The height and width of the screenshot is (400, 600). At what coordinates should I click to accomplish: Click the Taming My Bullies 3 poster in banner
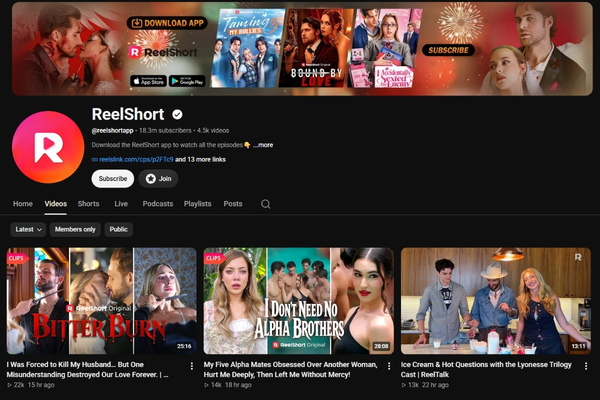[x=248, y=48]
